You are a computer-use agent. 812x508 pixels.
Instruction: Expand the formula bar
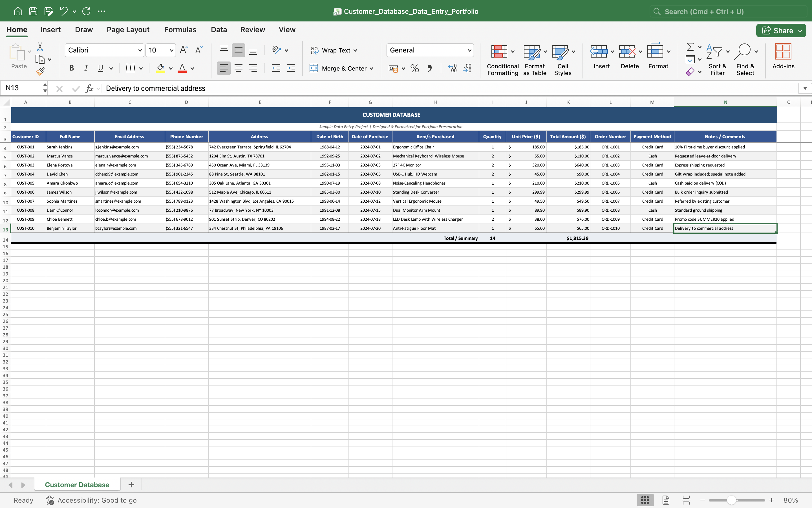pyautogui.click(x=805, y=88)
